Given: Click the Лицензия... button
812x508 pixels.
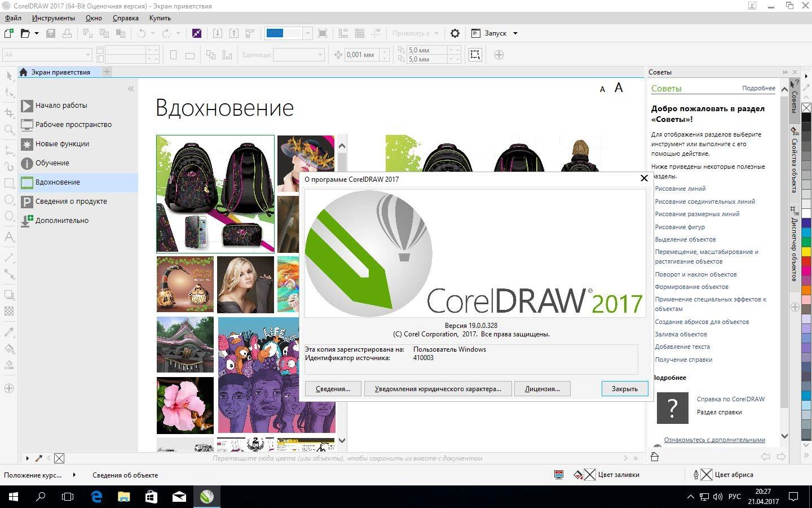Looking at the screenshot, I should coord(542,389).
